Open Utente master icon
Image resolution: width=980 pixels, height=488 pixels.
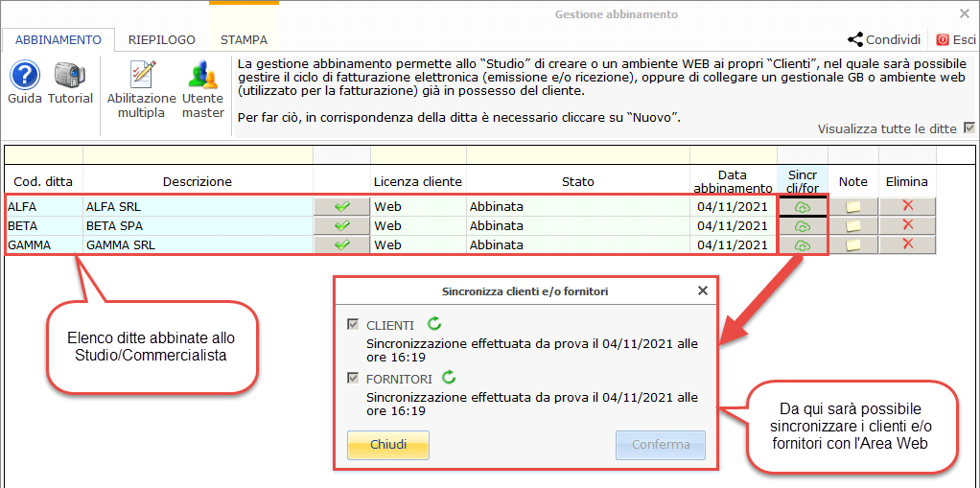coord(202,77)
